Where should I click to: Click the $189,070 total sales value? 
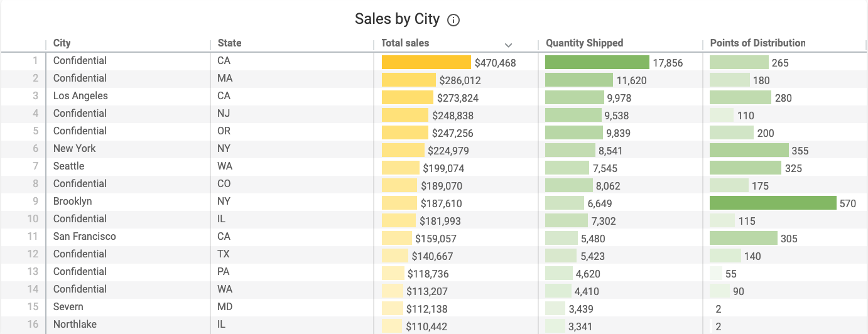(442, 186)
